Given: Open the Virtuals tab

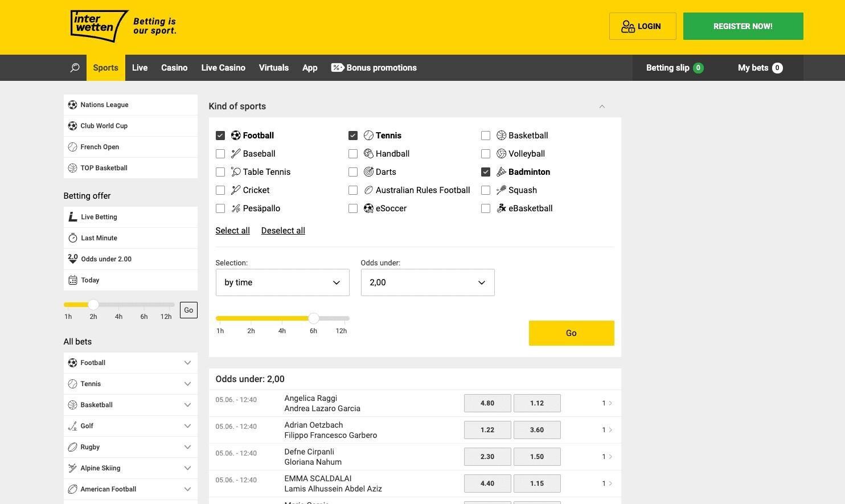Looking at the screenshot, I should pyautogui.click(x=274, y=68).
